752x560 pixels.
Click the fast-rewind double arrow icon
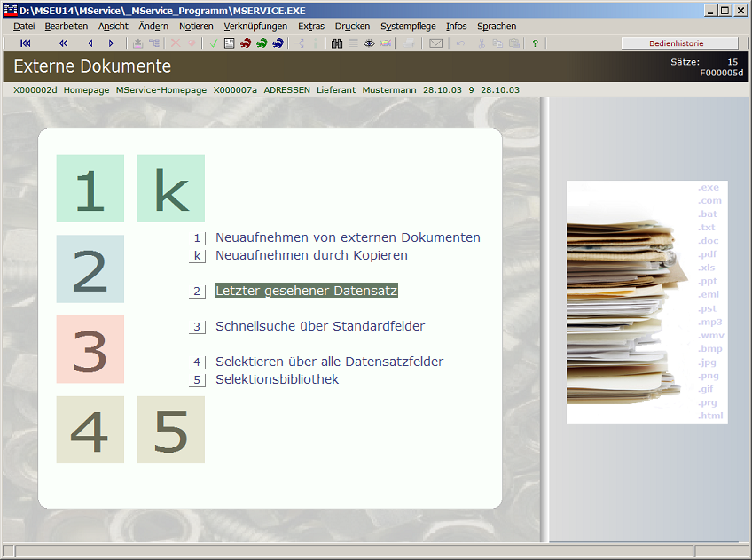coord(63,43)
